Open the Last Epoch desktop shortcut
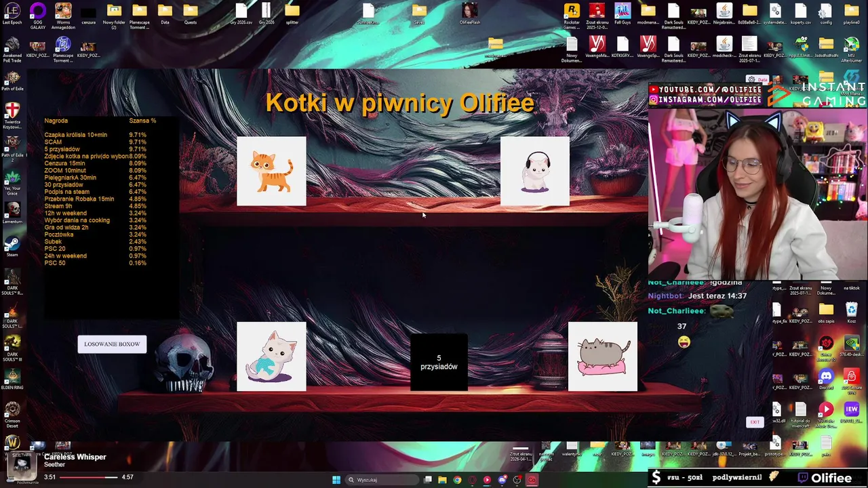Viewport: 868px width, 488px height. point(12,14)
